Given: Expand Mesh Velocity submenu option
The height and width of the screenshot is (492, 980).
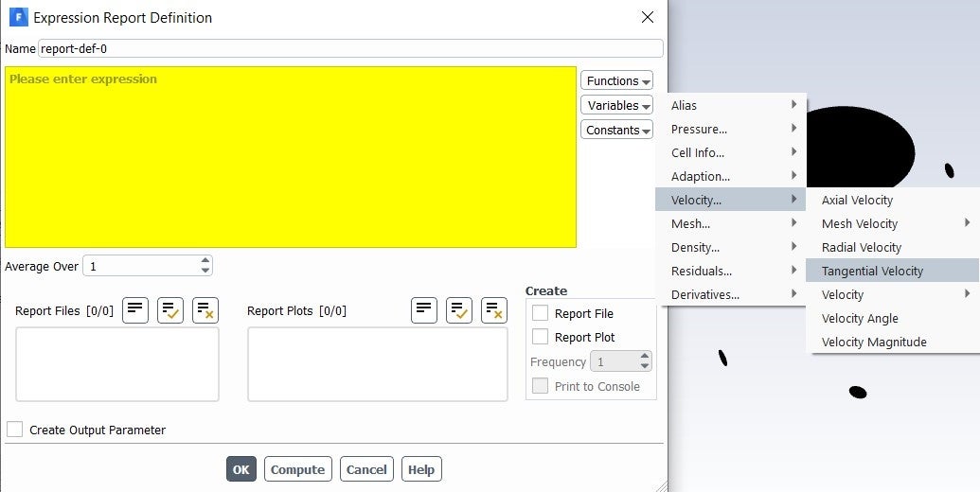Looking at the screenshot, I should tap(893, 223).
